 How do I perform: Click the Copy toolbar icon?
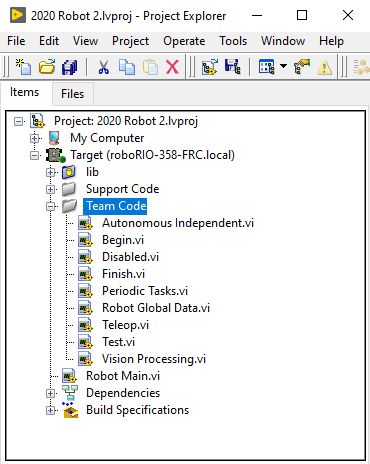(127, 67)
